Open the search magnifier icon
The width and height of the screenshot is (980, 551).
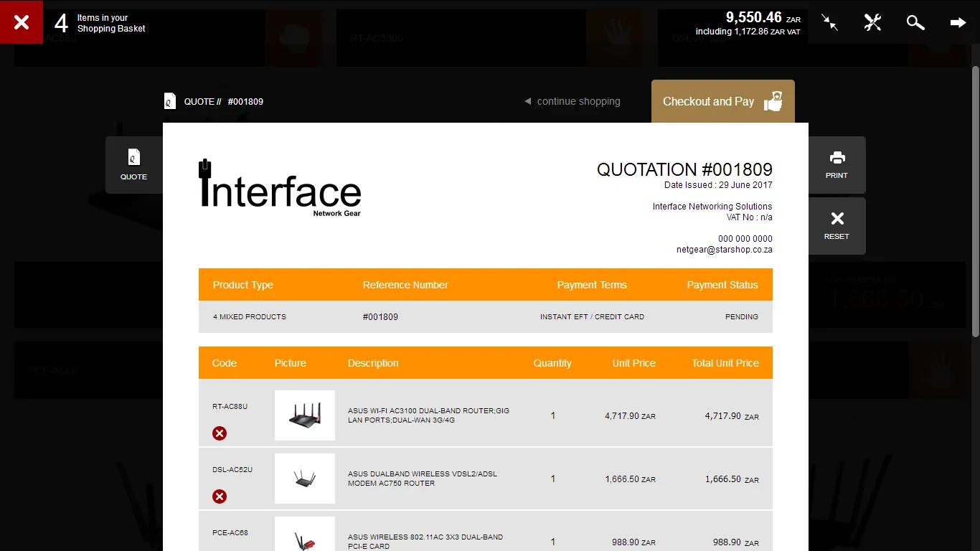click(915, 22)
